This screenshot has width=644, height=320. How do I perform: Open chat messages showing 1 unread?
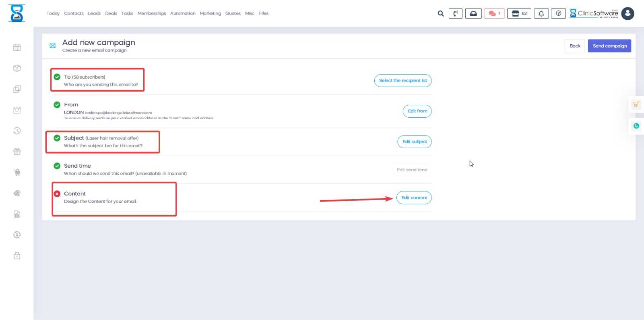click(x=494, y=14)
